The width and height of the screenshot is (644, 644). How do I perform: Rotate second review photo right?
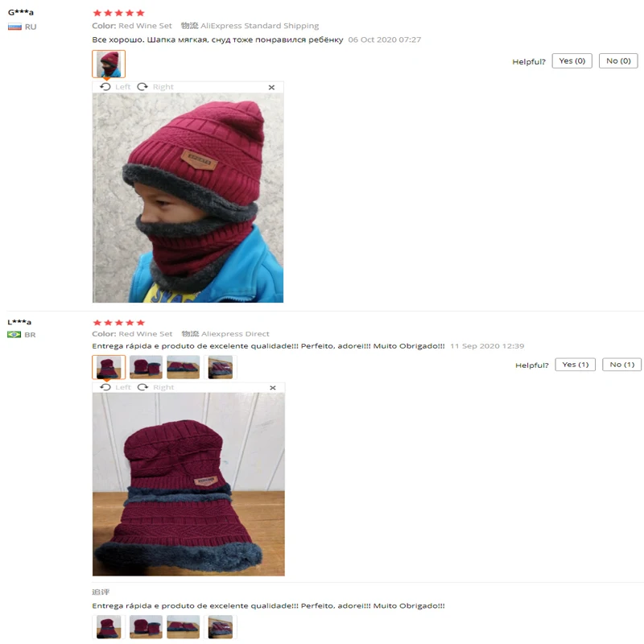tap(155, 387)
